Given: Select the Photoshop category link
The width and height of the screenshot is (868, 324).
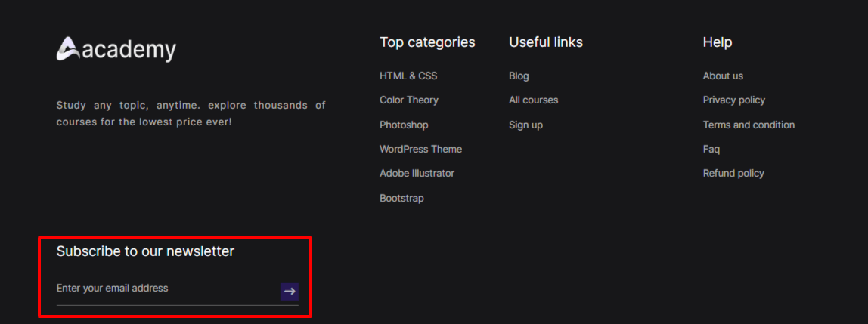Looking at the screenshot, I should (404, 125).
